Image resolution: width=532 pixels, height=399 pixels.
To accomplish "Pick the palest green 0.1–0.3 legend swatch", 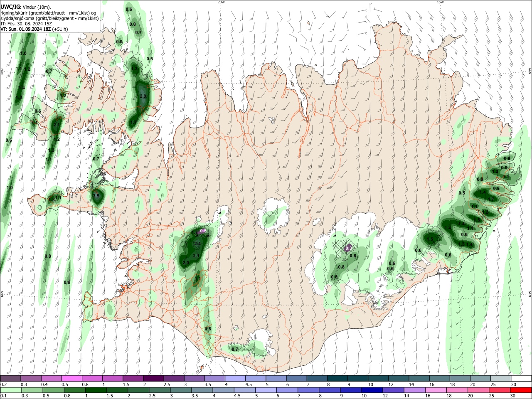I will 11,390.
